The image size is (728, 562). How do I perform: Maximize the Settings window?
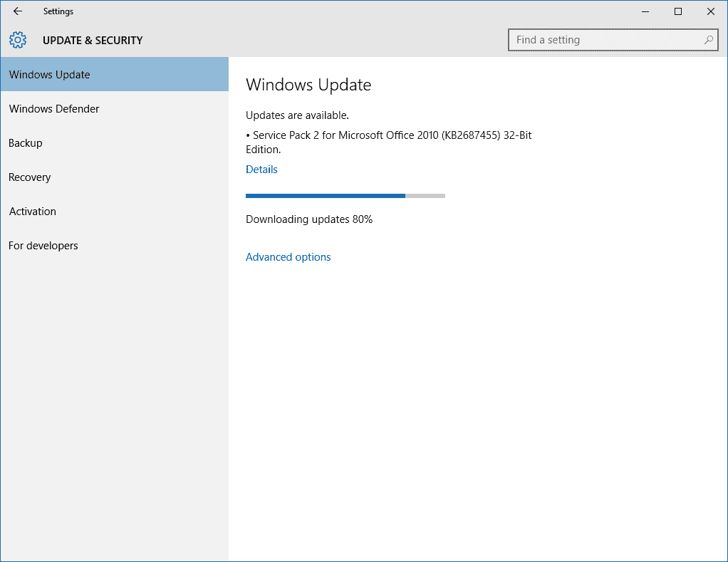click(x=678, y=11)
